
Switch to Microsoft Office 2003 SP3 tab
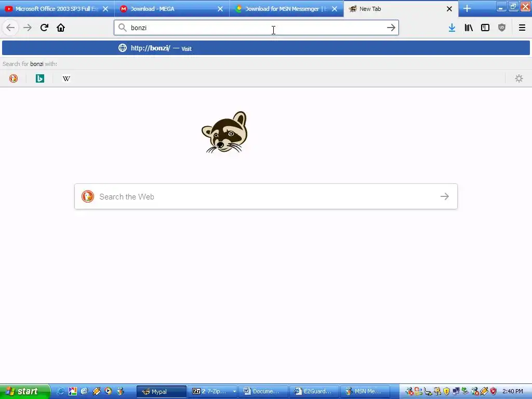(x=56, y=9)
